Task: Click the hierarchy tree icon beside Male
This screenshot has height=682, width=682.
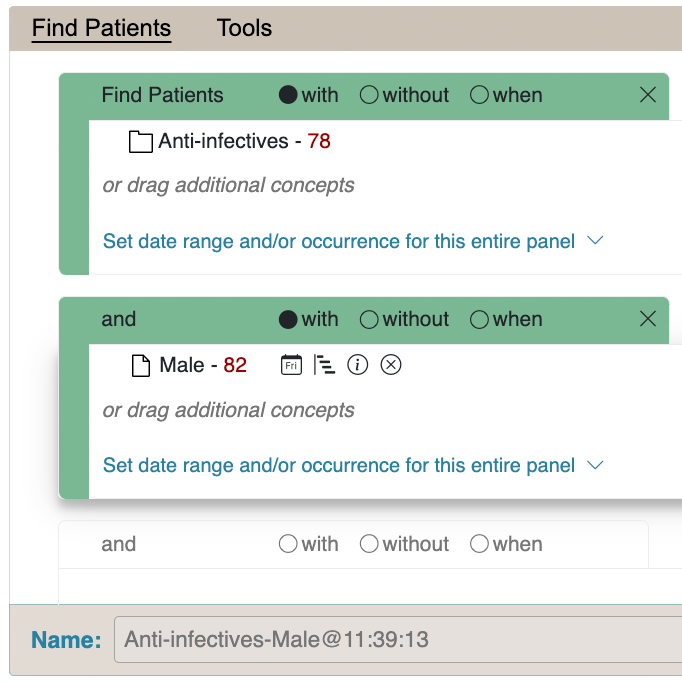Action: click(x=324, y=365)
